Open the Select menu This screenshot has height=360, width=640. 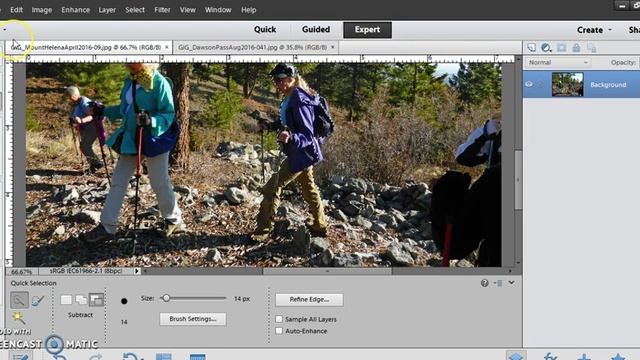tap(135, 10)
